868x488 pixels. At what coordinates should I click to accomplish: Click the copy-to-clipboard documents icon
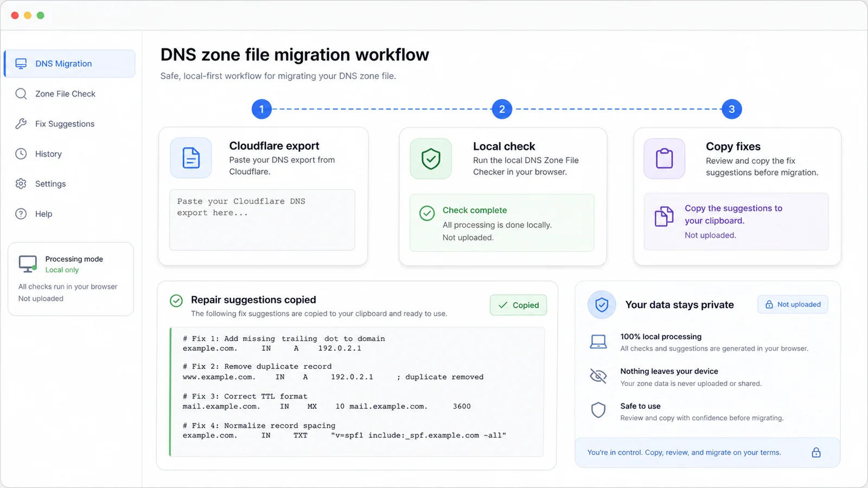[x=664, y=217]
